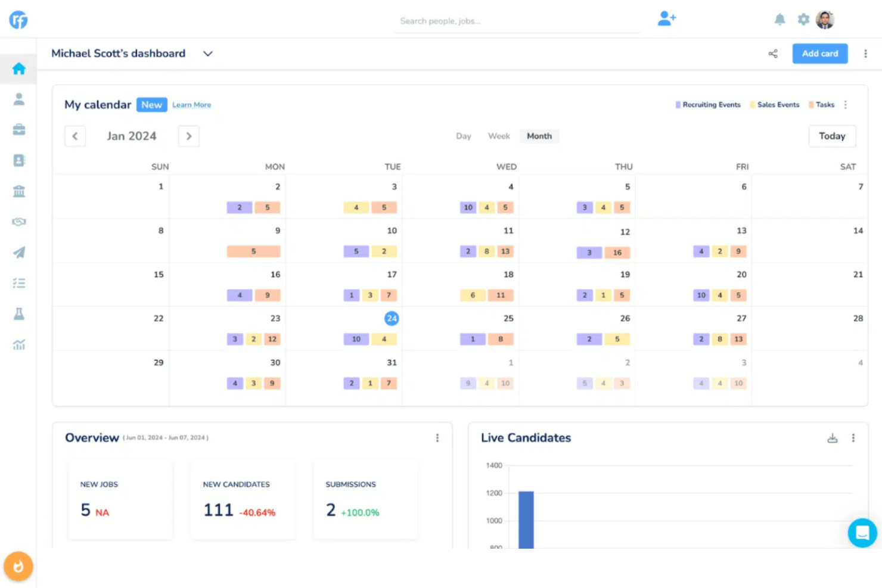Screen dimensions: 882x588
Task: Click the Add card button
Action: [x=820, y=54]
